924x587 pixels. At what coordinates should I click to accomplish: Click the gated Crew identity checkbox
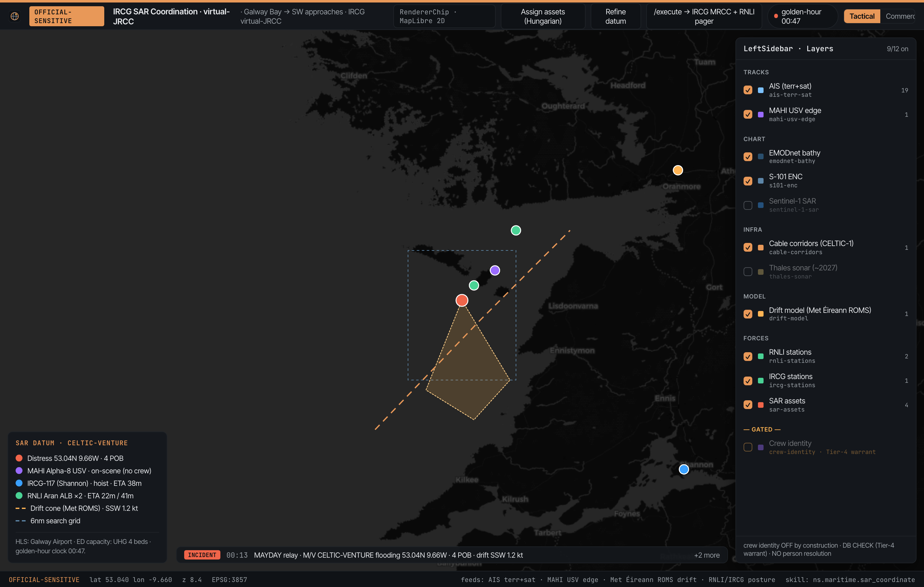[x=748, y=447]
